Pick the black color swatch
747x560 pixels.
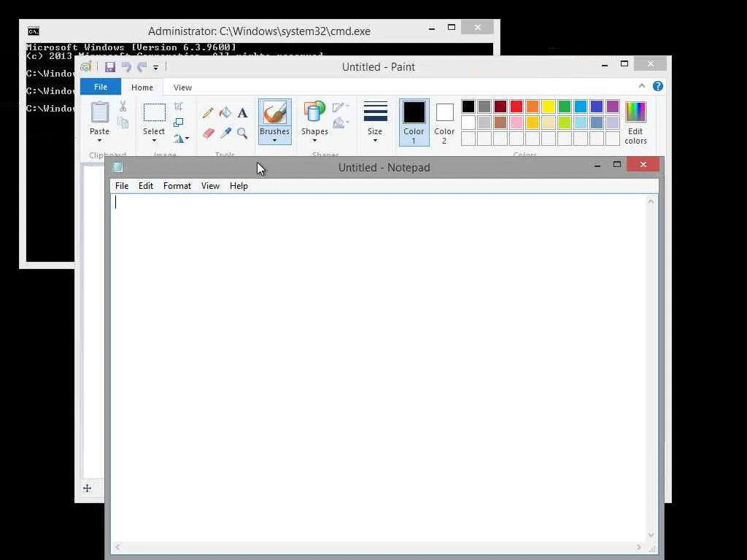468,106
